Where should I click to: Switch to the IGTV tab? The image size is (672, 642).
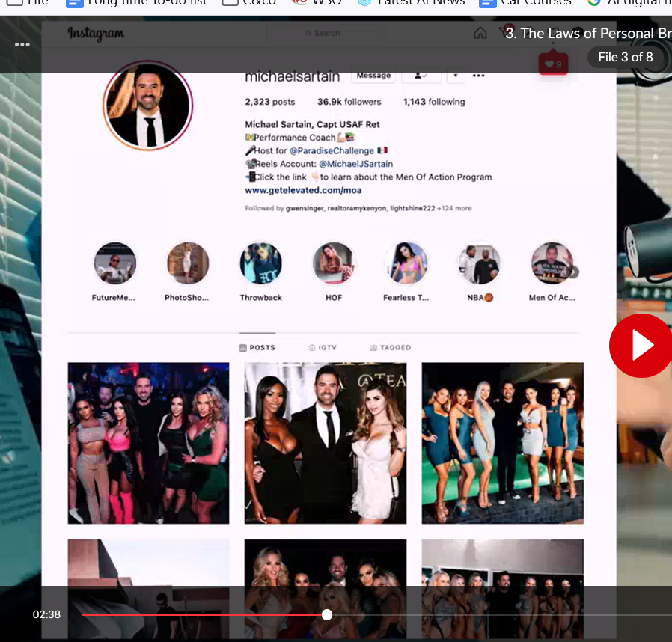click(x=323, y=348)
